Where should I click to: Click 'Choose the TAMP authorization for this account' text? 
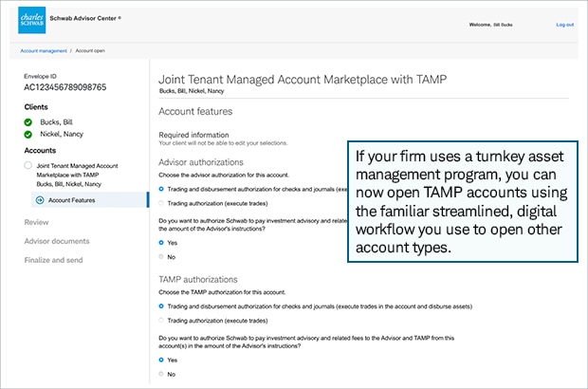[x=222, y=292]
